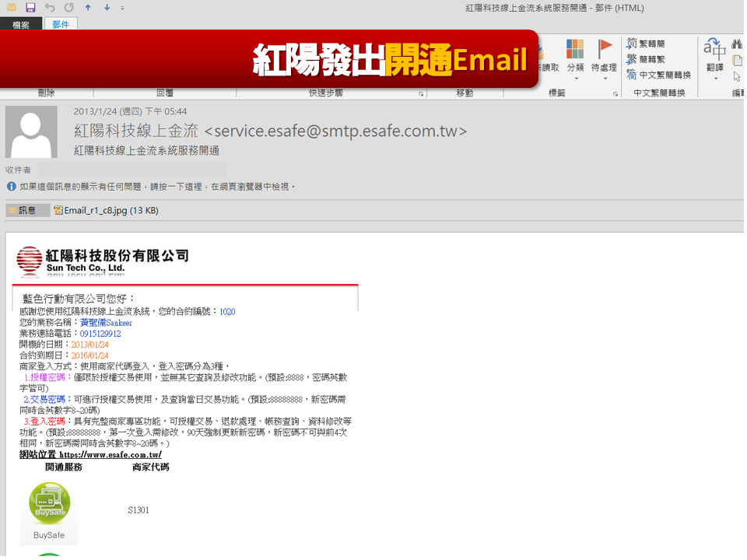Open the 翻譯 dropdown arrow
The image size is (747, 560).
[x=715, y=77]
